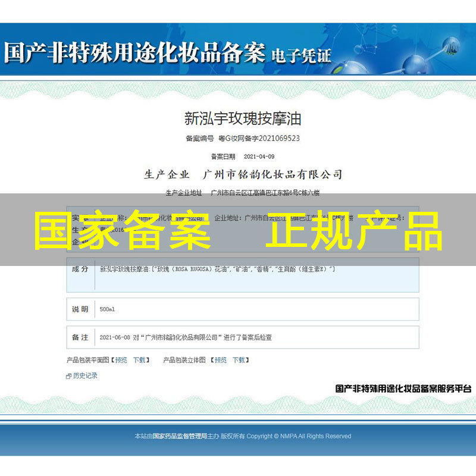Preview the 产品包装平面图 image
Image resolution: width=476 pixels, height=476 pixels.
click(x=121, y=360)
